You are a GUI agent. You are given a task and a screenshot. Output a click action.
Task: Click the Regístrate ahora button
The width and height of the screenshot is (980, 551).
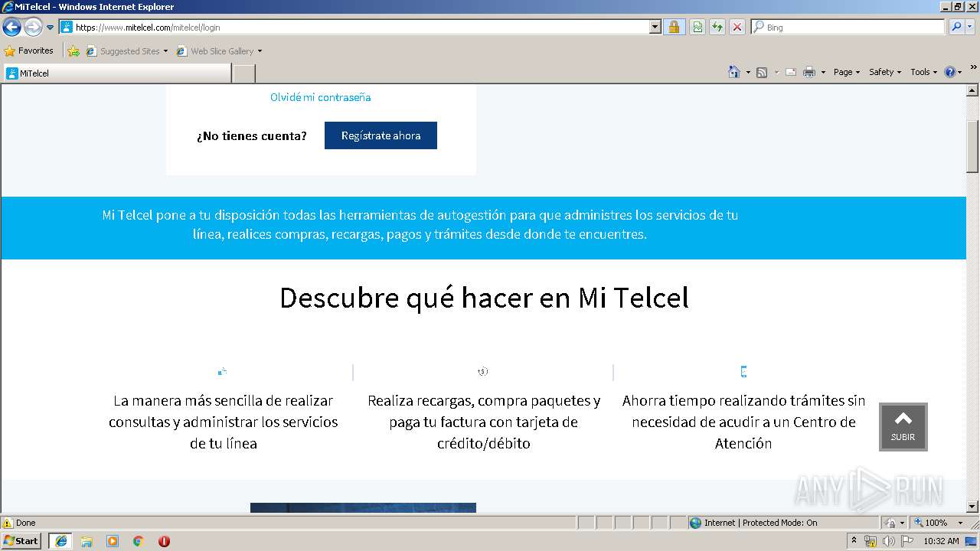pyautogui.click(x=381, y=135)
